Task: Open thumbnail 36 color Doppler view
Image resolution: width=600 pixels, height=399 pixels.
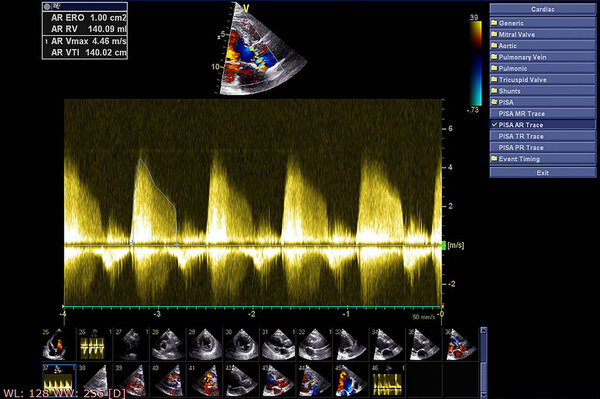Action: click(461, 344)
